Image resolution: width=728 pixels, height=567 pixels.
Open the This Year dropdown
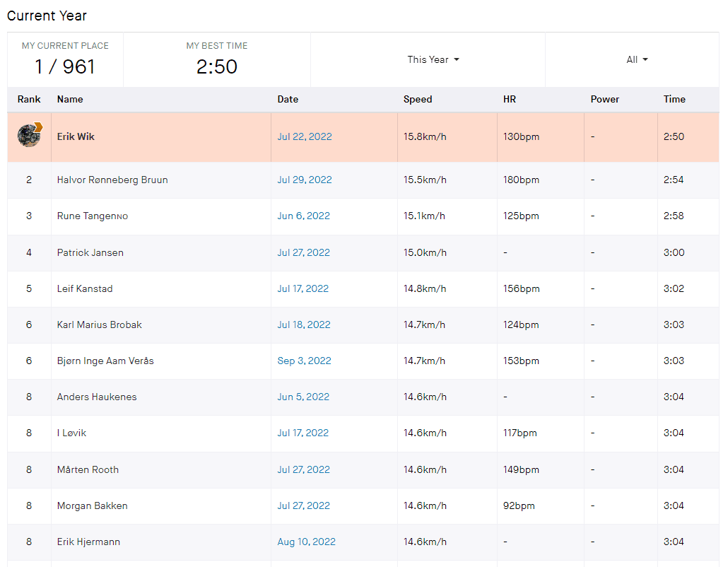tap(433, 59)
